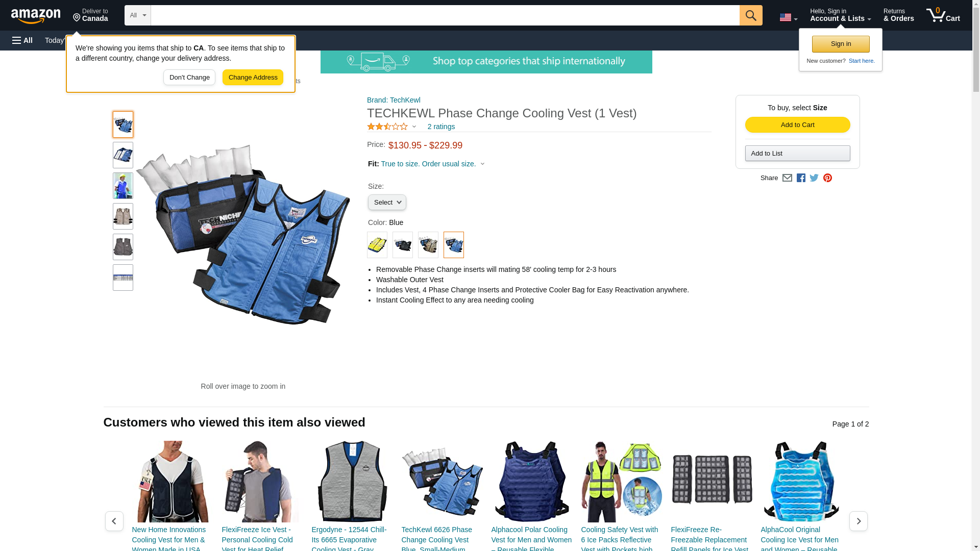
Task: Open the language and country flag selector
Action: [788, 17]
